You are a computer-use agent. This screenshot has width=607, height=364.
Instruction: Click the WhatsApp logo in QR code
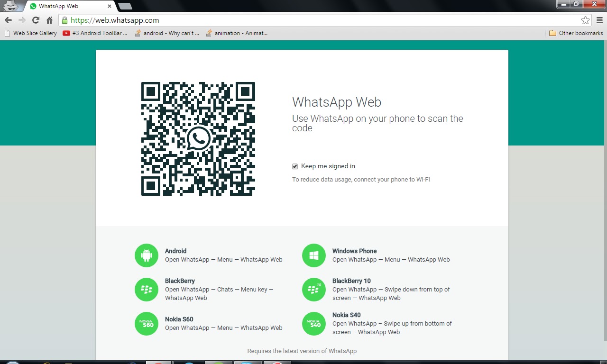(x=198, y=138)
